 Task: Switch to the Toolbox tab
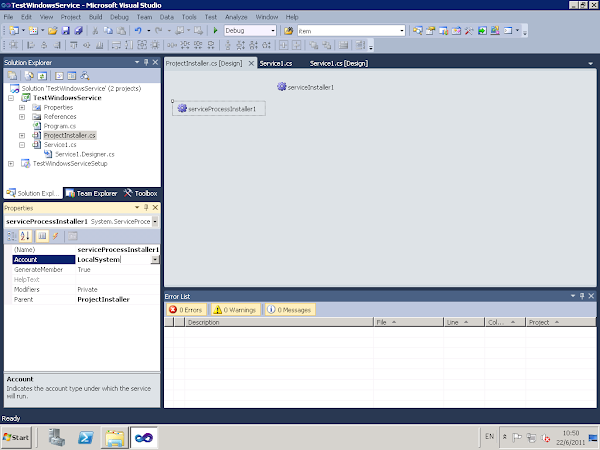(x=141, y=193)
